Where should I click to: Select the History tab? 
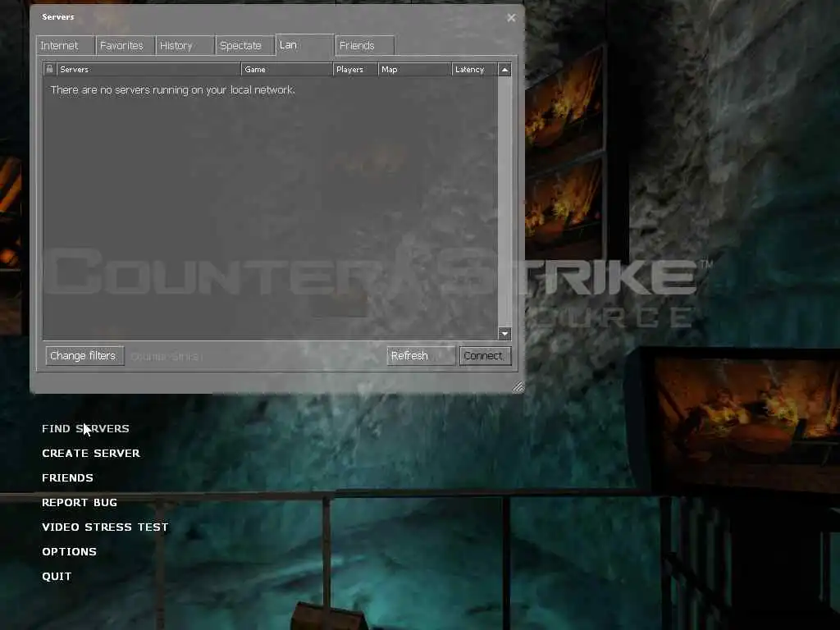(185, 46)
